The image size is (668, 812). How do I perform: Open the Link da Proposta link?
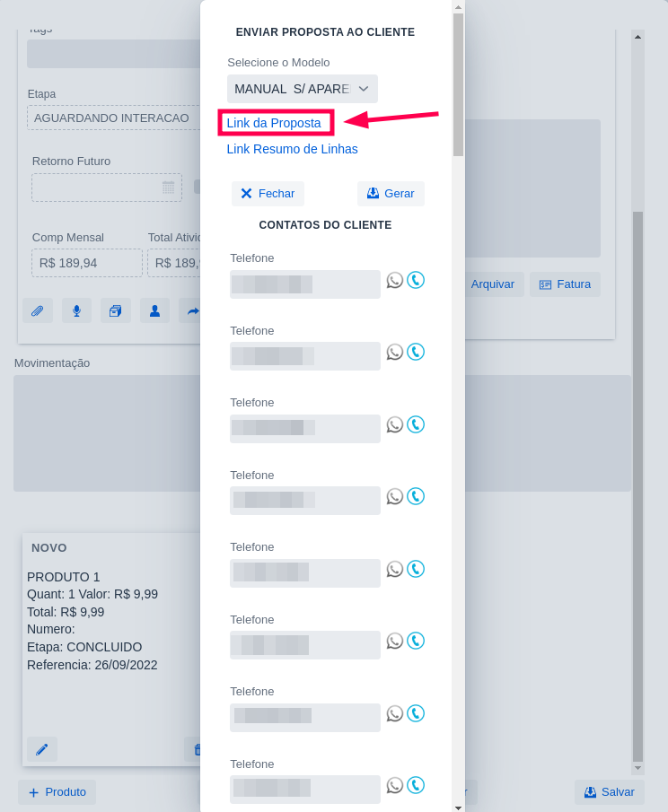274,123
